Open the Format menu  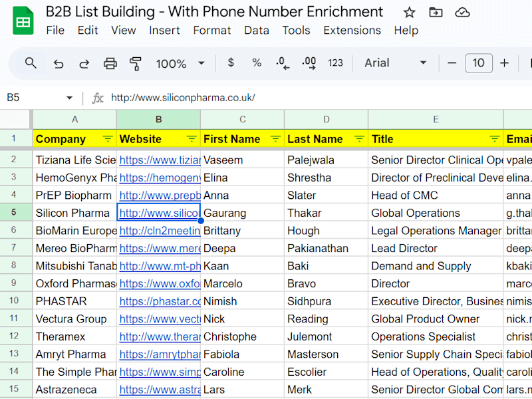[x=211, y=30]
